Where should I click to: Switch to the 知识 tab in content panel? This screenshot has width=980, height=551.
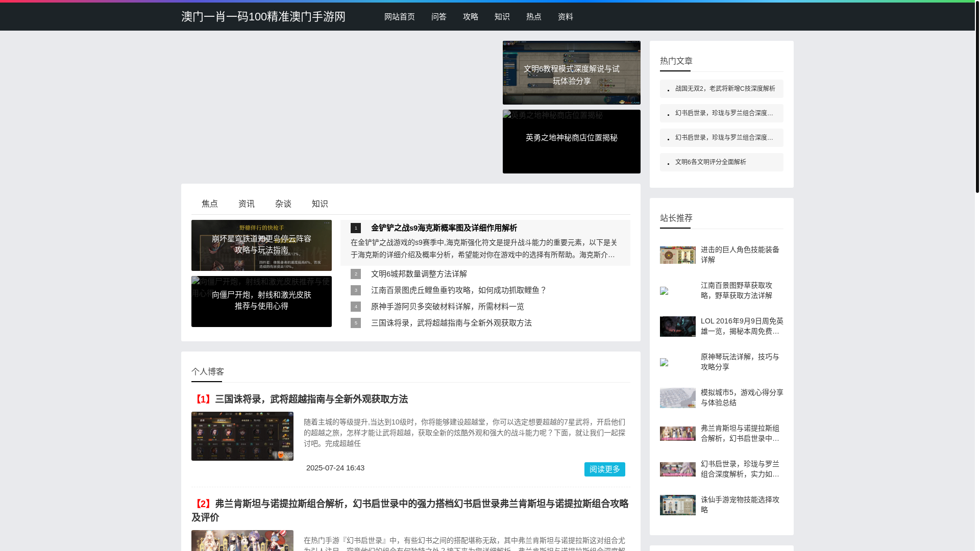(320, 204)
